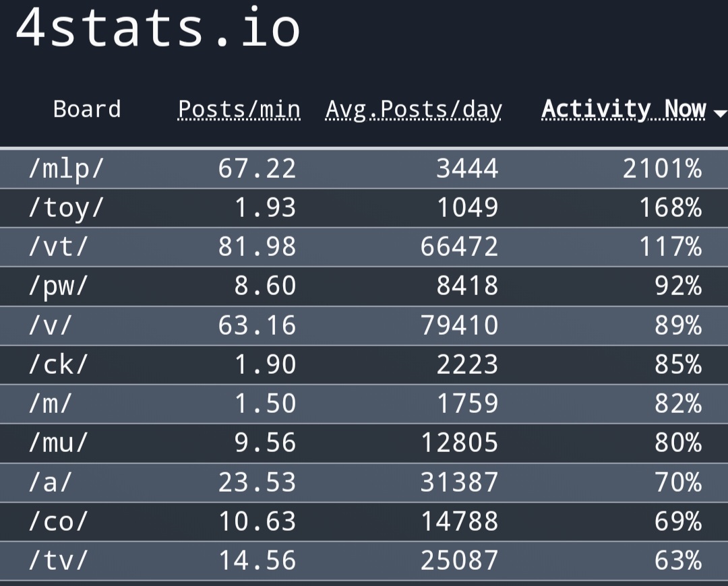728x586 pixels.
Task: Sort by Activity Now header
Action: (x=624, y=110)
